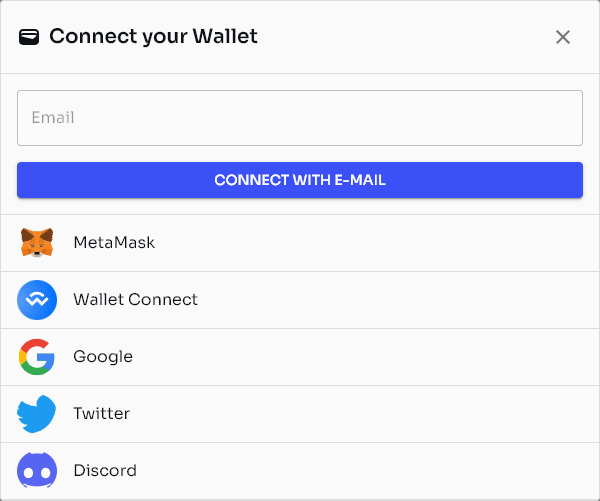
Task: Click the Connect your Wallet heading
Action: click(x=153, y=36)
